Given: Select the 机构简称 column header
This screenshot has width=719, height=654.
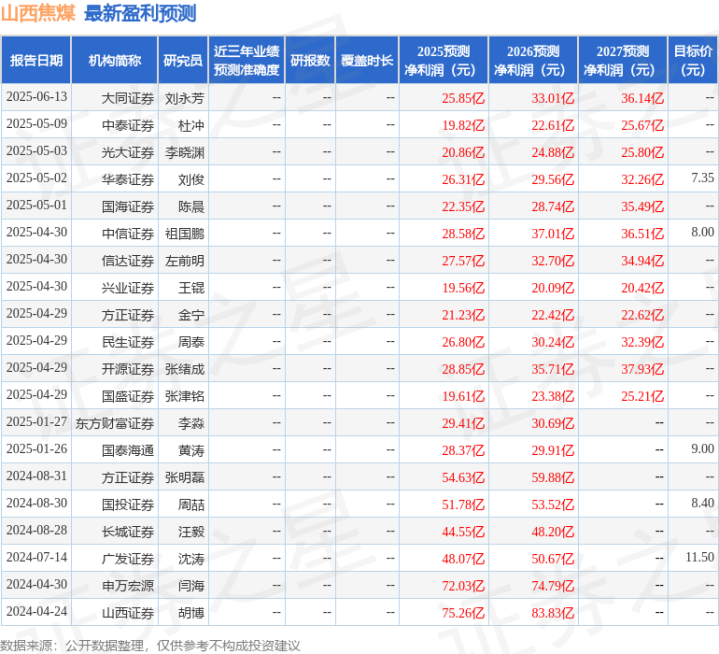Looking at the screenshot, I should pyautogui.click(x=115, y=61).
